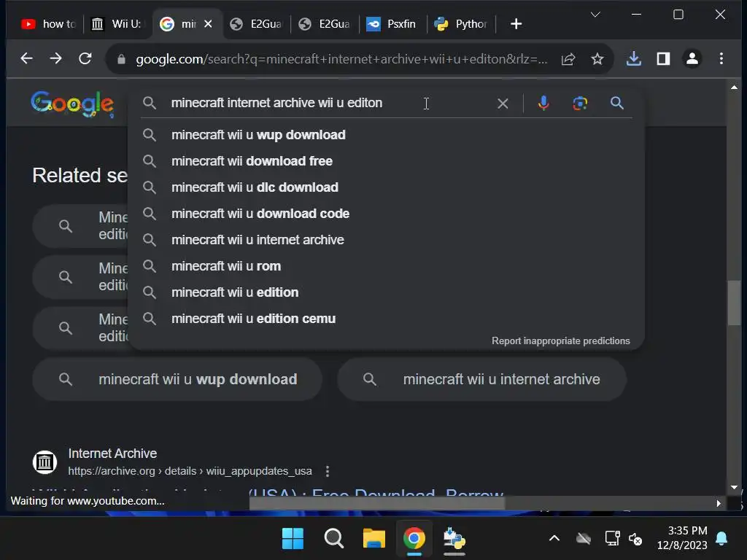
Task: Open the notification bell in the taskbar
Action: [721, 539]
